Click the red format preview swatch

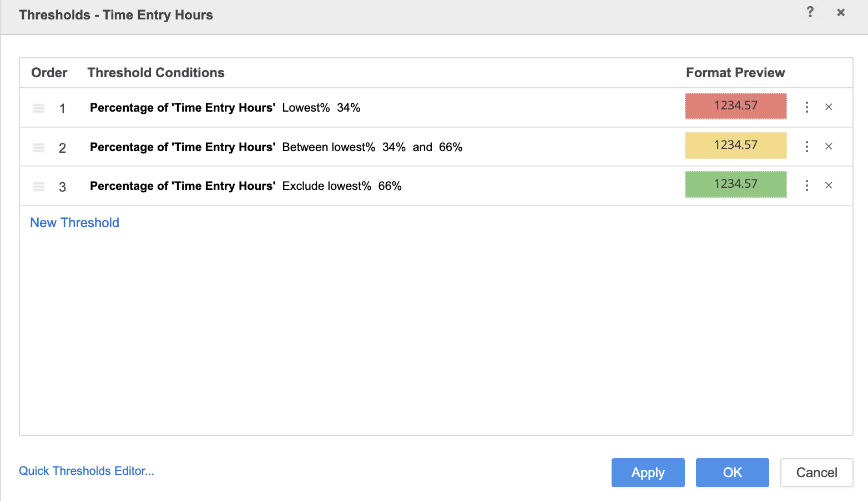[x=735, y=106]
